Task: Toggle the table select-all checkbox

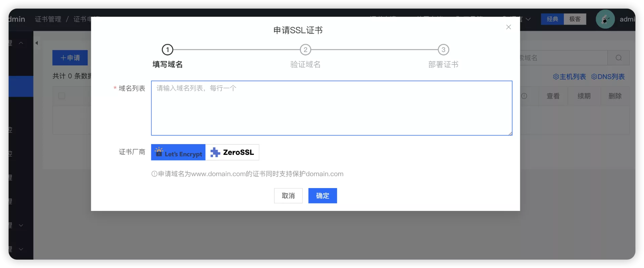Action: [62, 96]
